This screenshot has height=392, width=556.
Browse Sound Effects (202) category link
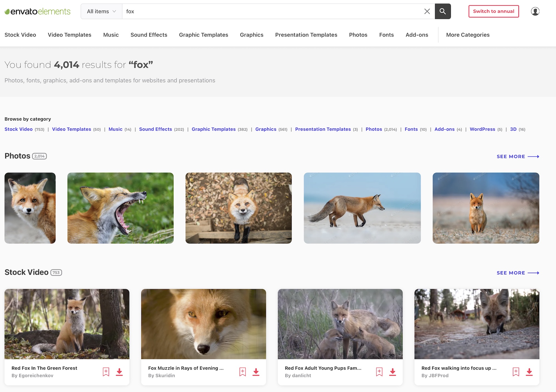click(x=155, y=129)
